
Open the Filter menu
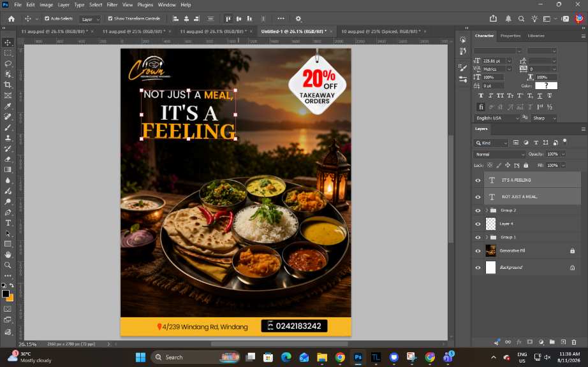click(112, 5)
